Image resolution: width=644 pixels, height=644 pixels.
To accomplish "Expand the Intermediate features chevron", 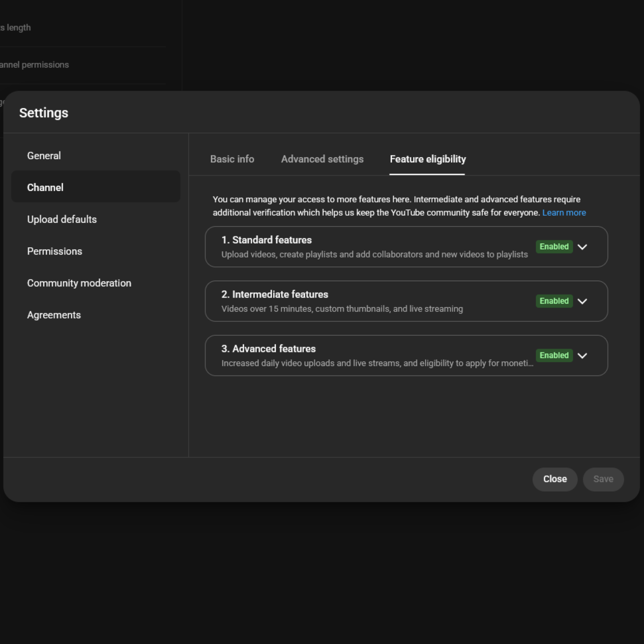I will 582,301.
